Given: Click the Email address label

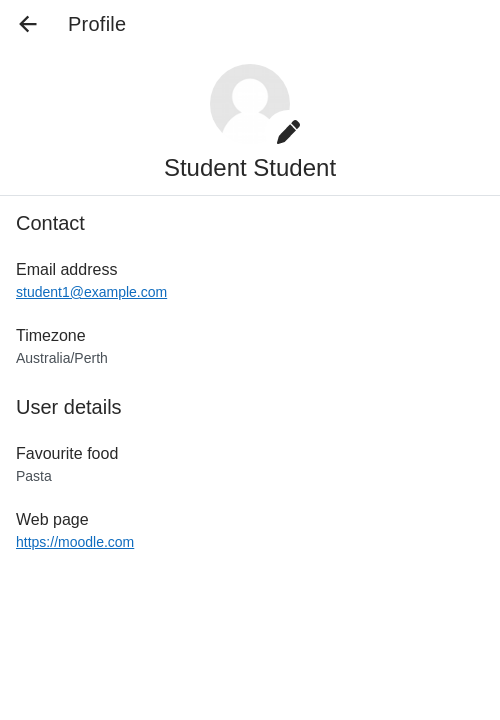Looking at the screenshot, I should pos(67,270).
